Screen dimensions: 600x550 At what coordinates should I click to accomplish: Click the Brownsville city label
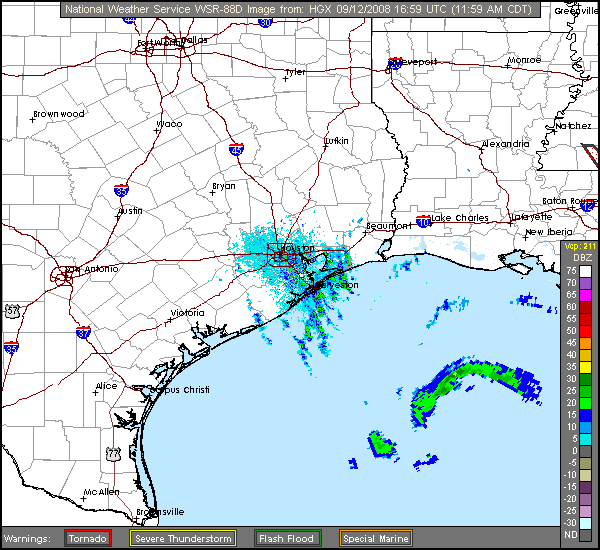tap(160, 512)
